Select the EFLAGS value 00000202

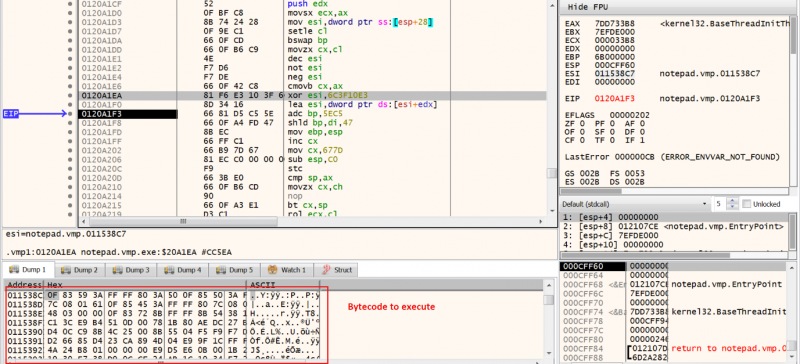pyautogui.click(x=630, y=115)
